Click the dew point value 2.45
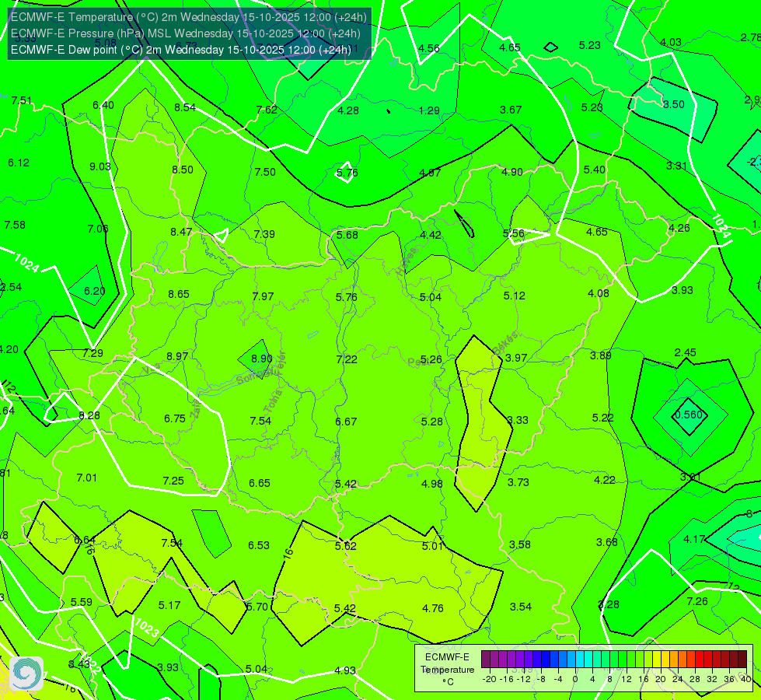Viewport: 761px width, 700px height. pyautogui.click(x=686, y=352)
